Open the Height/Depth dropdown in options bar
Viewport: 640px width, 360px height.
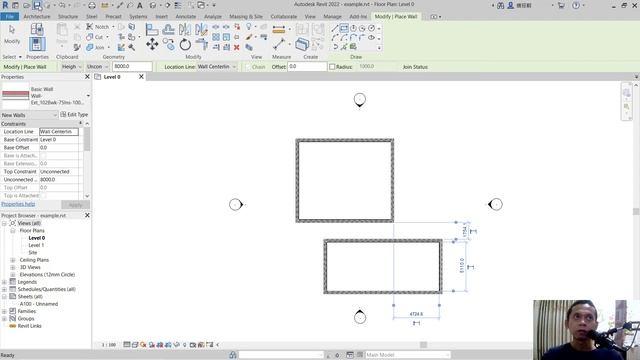click(x=71, y=67)
